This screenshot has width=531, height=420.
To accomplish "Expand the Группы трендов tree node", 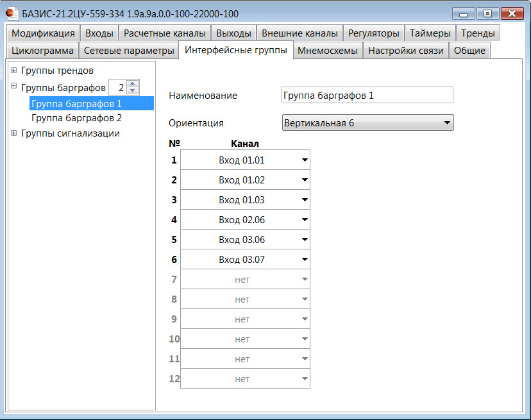I will [13, 71].
